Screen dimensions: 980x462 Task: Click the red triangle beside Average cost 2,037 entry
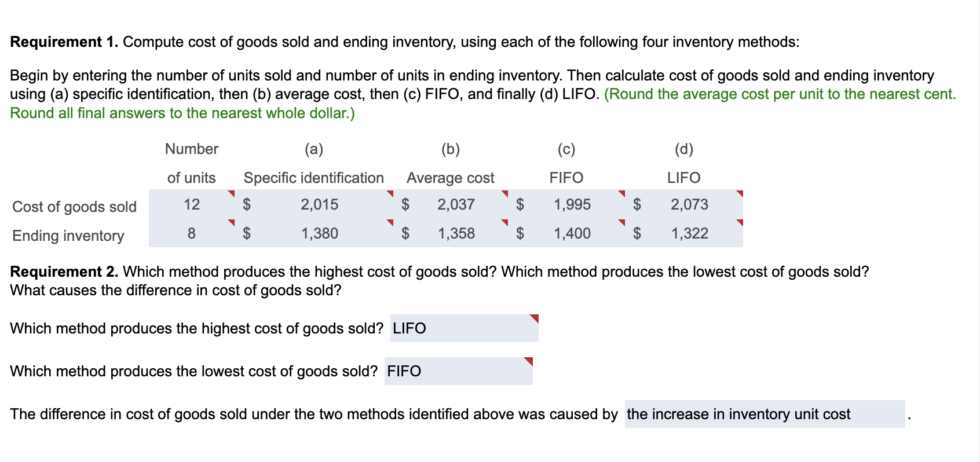505,195
